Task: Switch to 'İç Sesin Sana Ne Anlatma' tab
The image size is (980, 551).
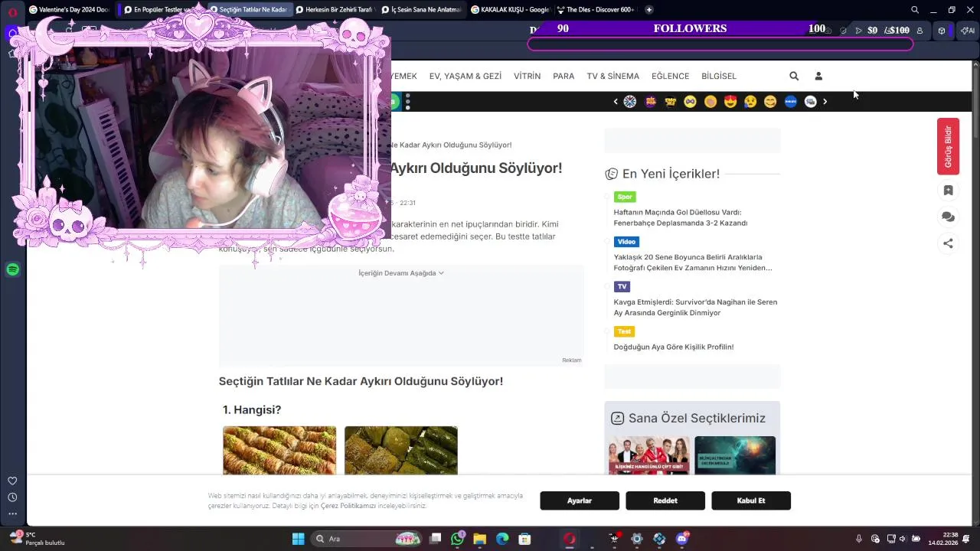Action: point(422,10)
